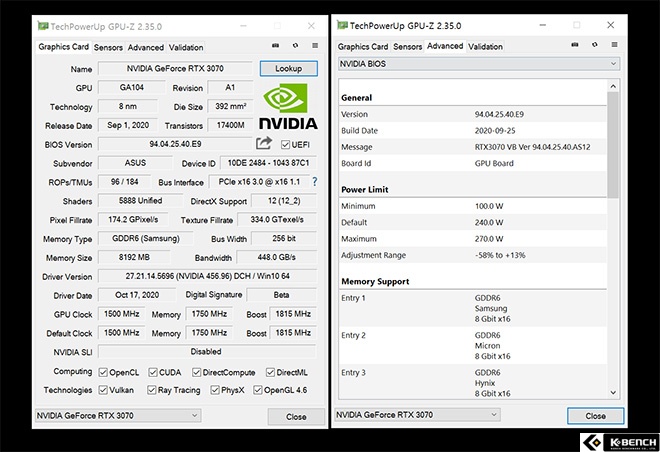This screenshot has height=452, width=660.
Task: Select Graphics Card tab in left window
Action: (x=64, y=47)
